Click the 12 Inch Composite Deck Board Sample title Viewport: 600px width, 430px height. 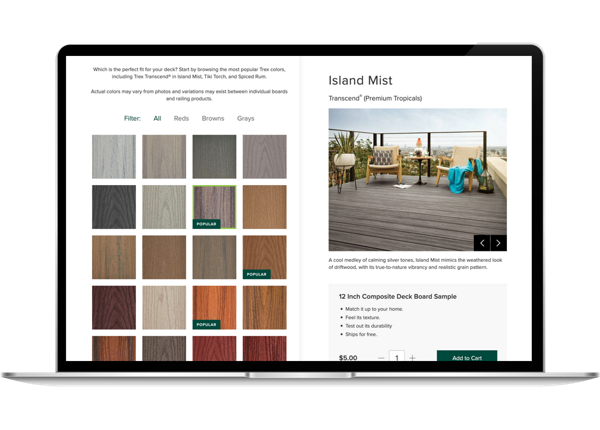tap(398, 296)
